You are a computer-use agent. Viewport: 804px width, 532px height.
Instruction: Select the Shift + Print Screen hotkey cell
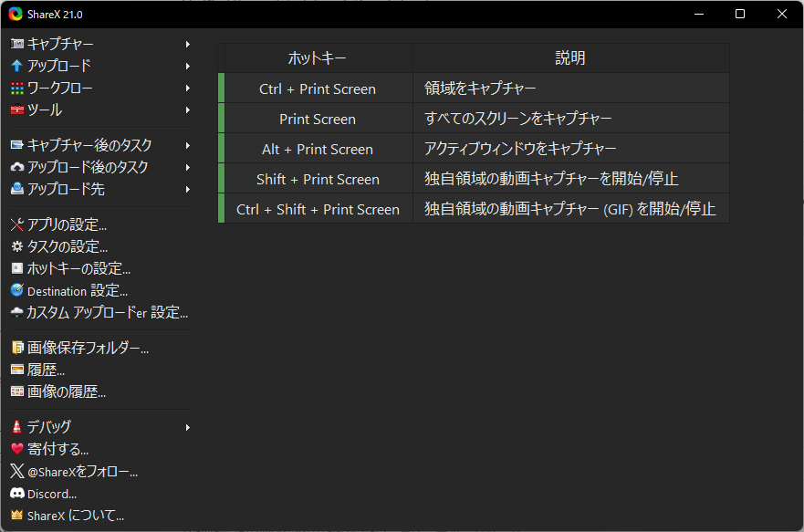click(x=318, y=178)
